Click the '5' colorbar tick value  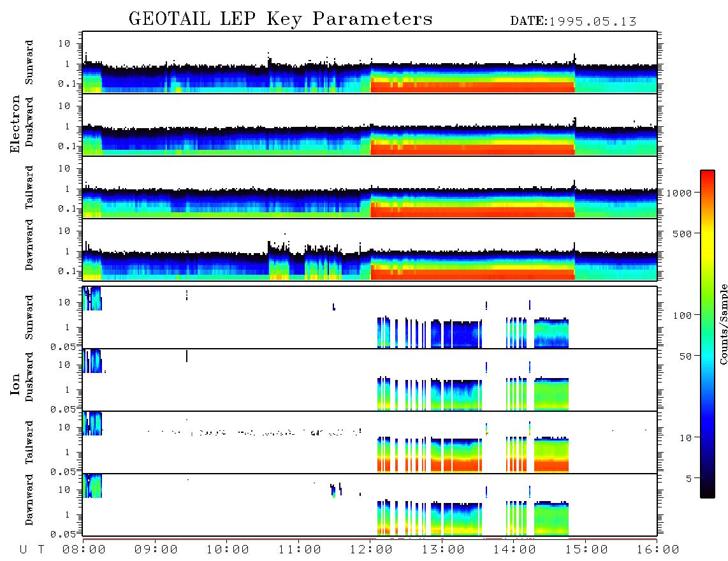(x=689, y=479)
